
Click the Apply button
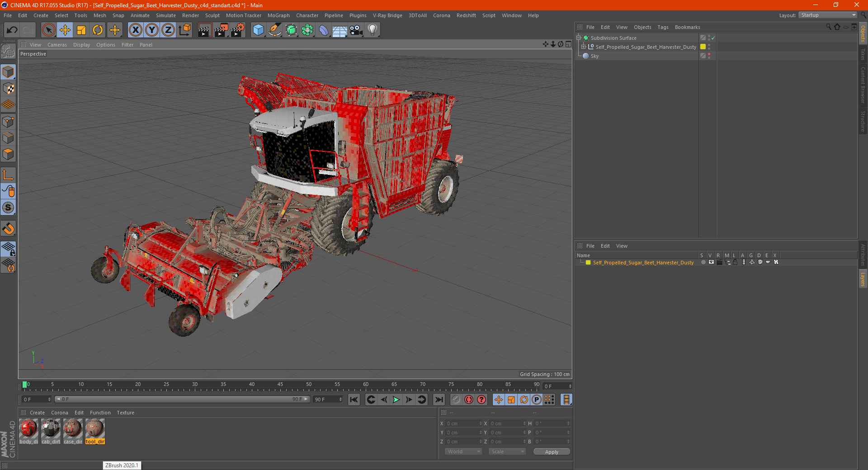[x=552, y=452]
